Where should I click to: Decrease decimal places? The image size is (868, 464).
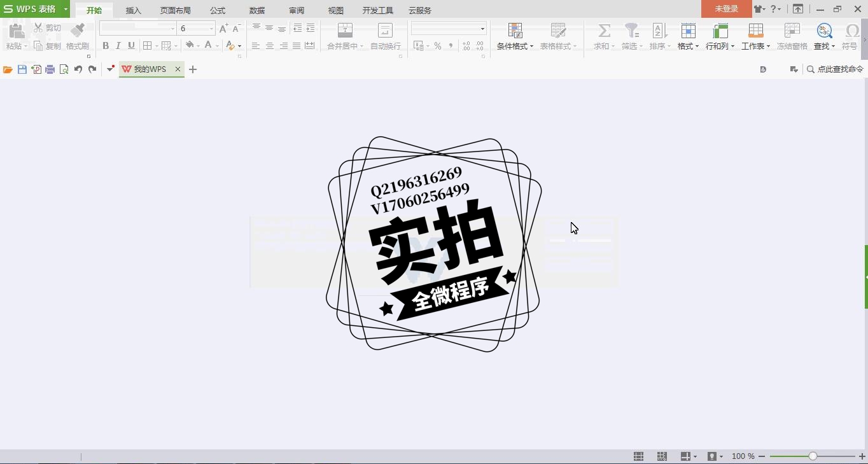click(480, 46)
